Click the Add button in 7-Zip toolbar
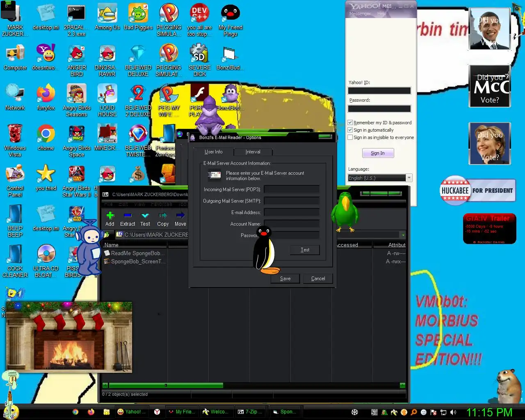The width and height of the screenshot is (525, 420). tap(110, 219)
